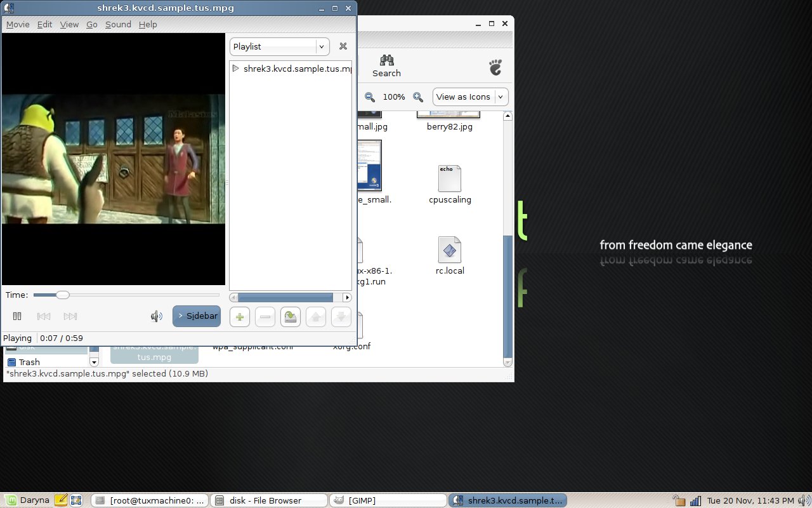
Task: Click the Time seek slider handle
Action: (x=62, y=295)
